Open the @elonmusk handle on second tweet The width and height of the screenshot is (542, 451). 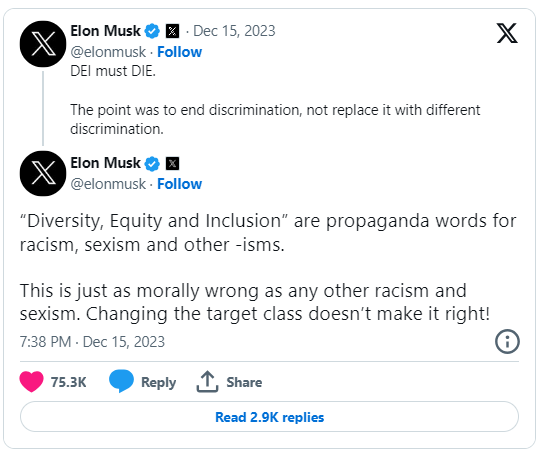108,184
